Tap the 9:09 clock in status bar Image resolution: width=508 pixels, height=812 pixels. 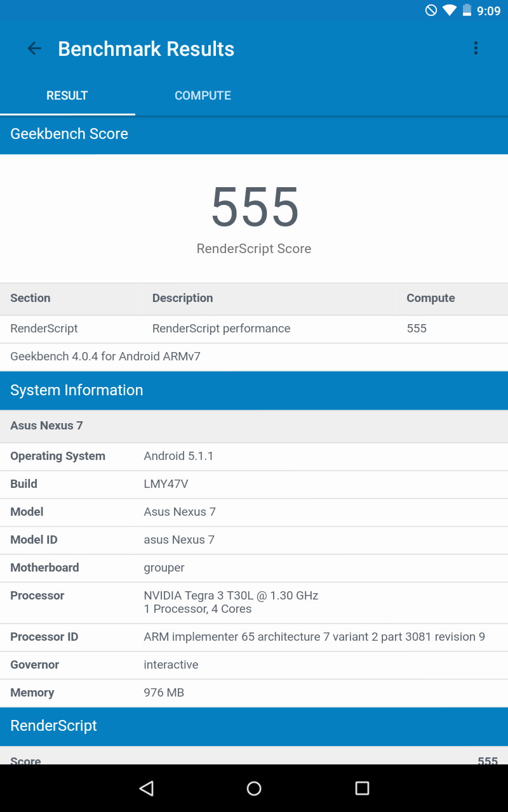[x=489, y=11]
